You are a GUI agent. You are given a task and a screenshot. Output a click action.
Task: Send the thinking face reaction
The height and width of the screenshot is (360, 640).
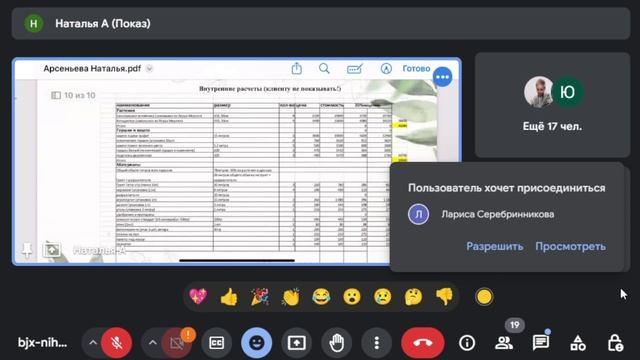413,296
